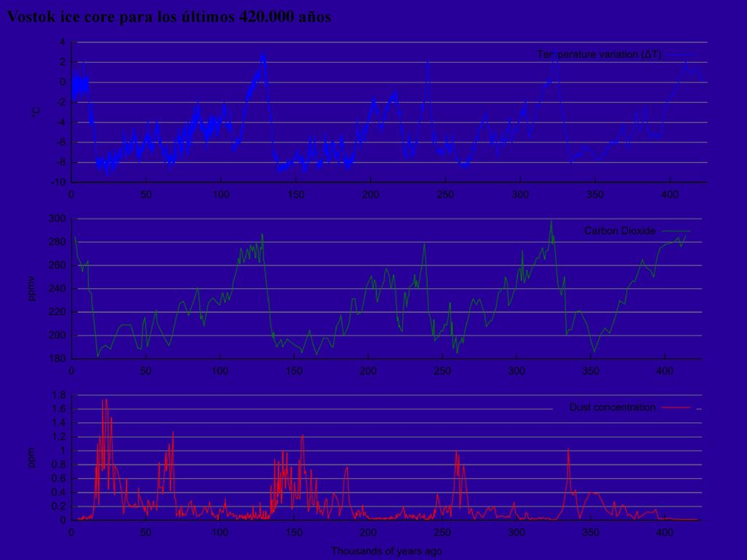747x560 pixels.
Task: Click the '1.2' tick on the dust axis
Action: click(x=59, y=437)
